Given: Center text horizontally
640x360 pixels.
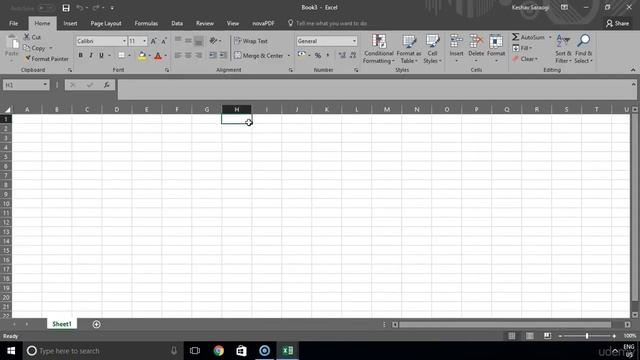Looking at the screenshot, I should coord(188,56).
